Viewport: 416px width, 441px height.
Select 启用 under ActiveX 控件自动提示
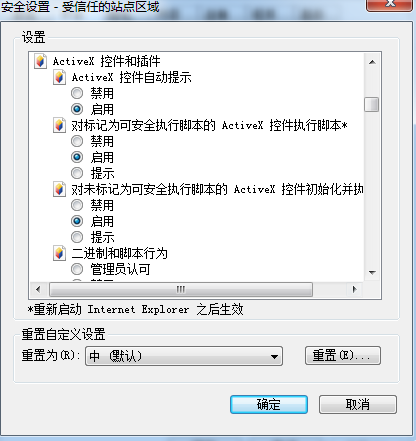[77, 109]
